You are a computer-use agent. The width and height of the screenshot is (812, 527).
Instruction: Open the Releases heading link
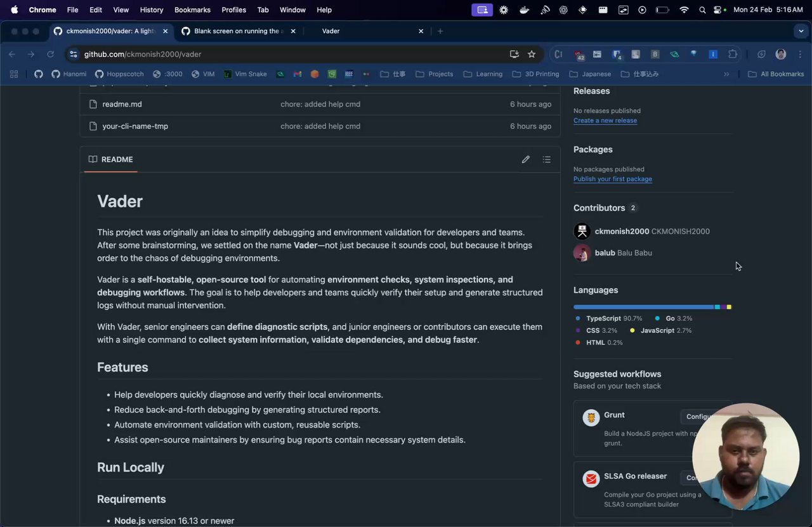pos(592,91)
